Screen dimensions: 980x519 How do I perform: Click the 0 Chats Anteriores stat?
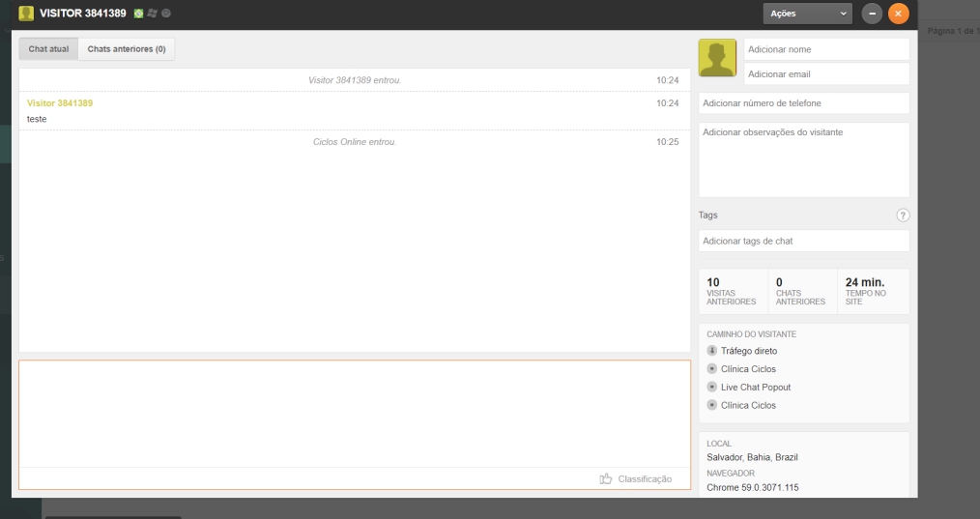pyautogui.click(x=802, y=291)
